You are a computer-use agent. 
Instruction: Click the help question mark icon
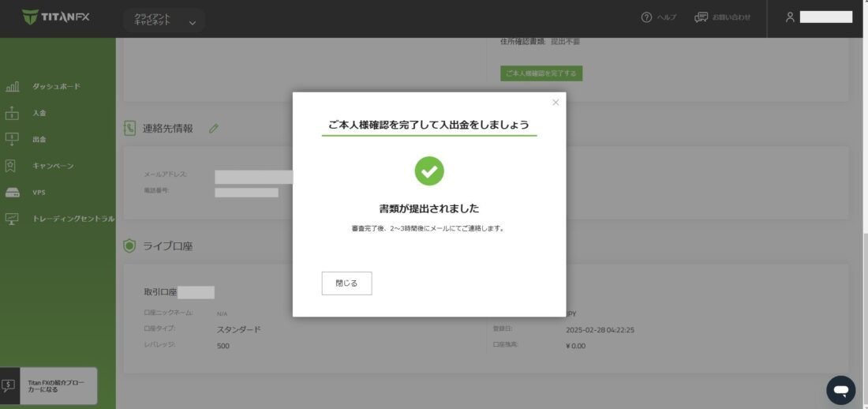tap(646, 17)
